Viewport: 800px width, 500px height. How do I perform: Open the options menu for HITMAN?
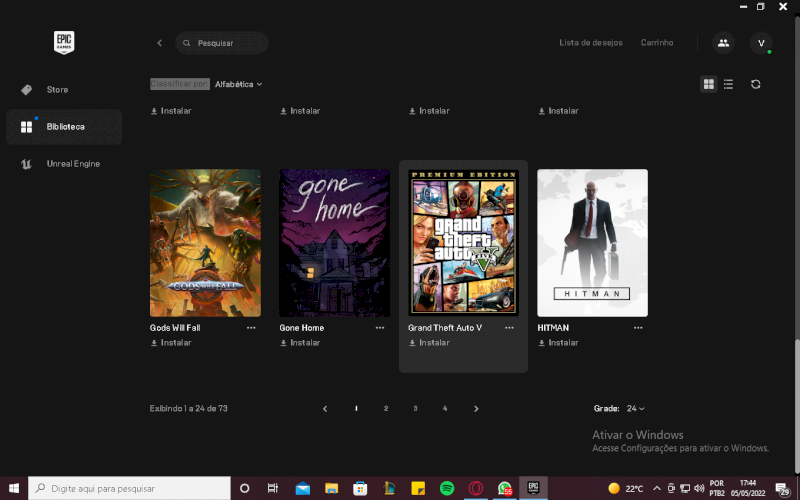[638, 327]
